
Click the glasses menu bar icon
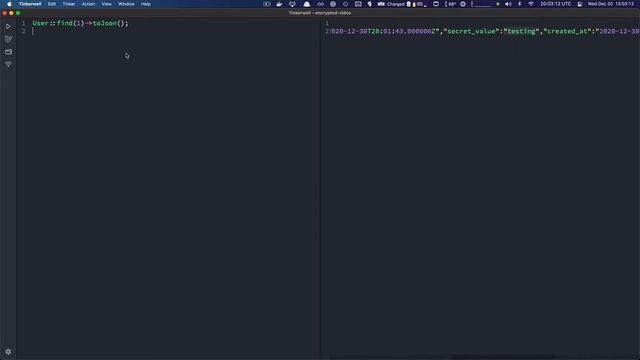(x=320, y=4)
